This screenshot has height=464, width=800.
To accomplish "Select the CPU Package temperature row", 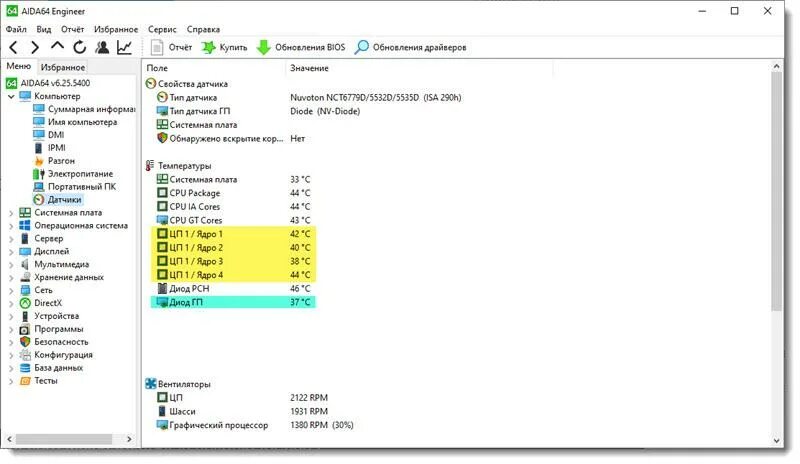I will (233, 193).
